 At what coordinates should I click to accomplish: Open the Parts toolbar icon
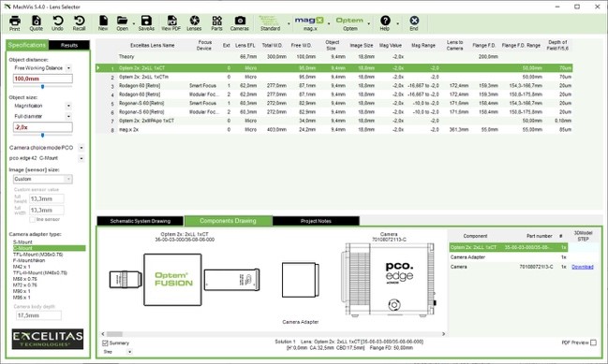(x=216, y=23)
